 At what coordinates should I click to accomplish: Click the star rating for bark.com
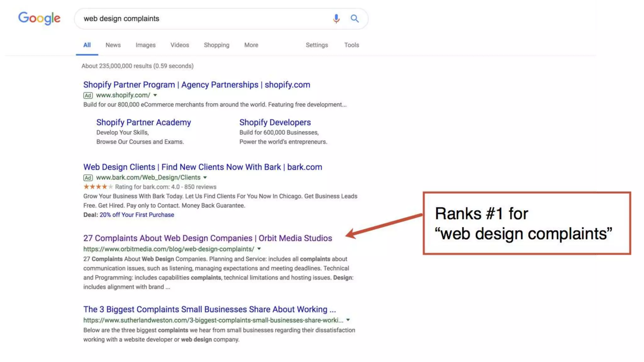click(98, 187)
